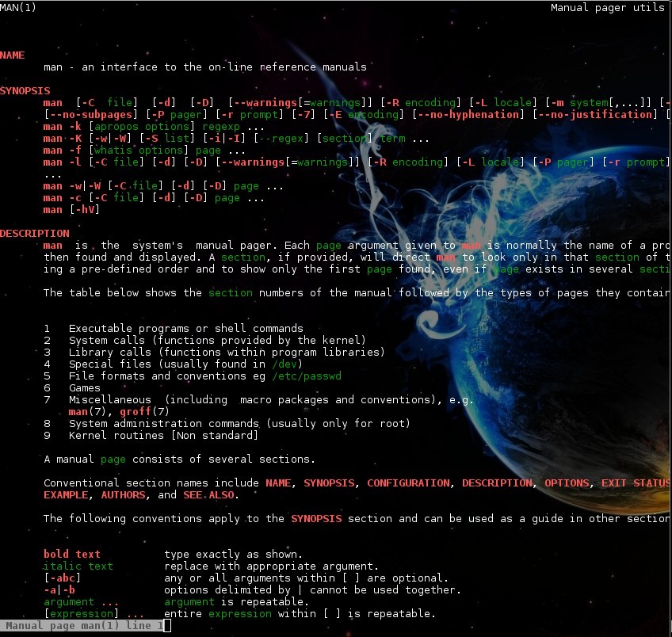Click the 'man -c' synopsis line
672x637 pixels.
tap(154, 198)
